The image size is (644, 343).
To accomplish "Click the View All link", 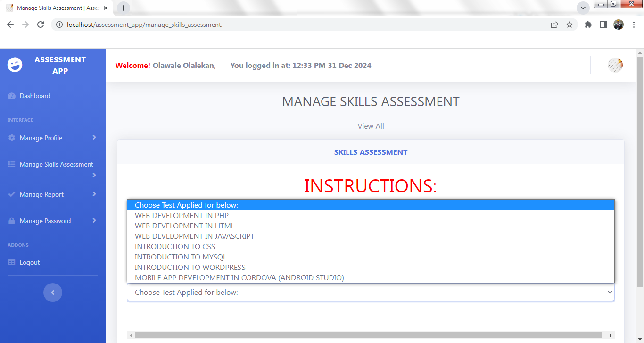I will pyautogui.click(x=371, y=126).
